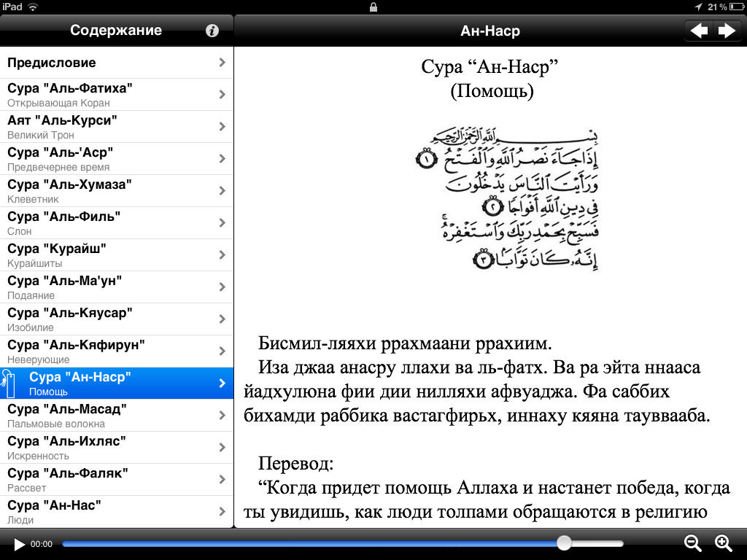This screenshot has width=747, height=560.
Task: Open Сура "Аль-Филь" entry
Action: [x=117, y=223]
